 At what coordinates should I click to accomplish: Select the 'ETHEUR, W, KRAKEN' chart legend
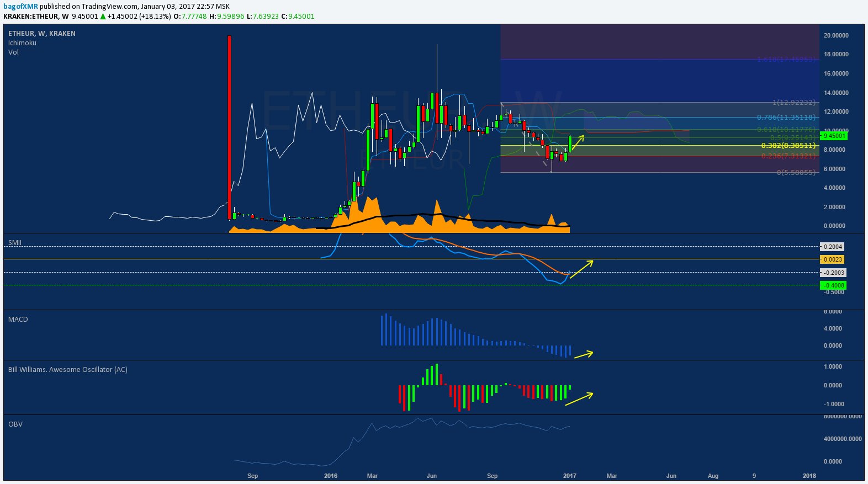coord(42,34)
